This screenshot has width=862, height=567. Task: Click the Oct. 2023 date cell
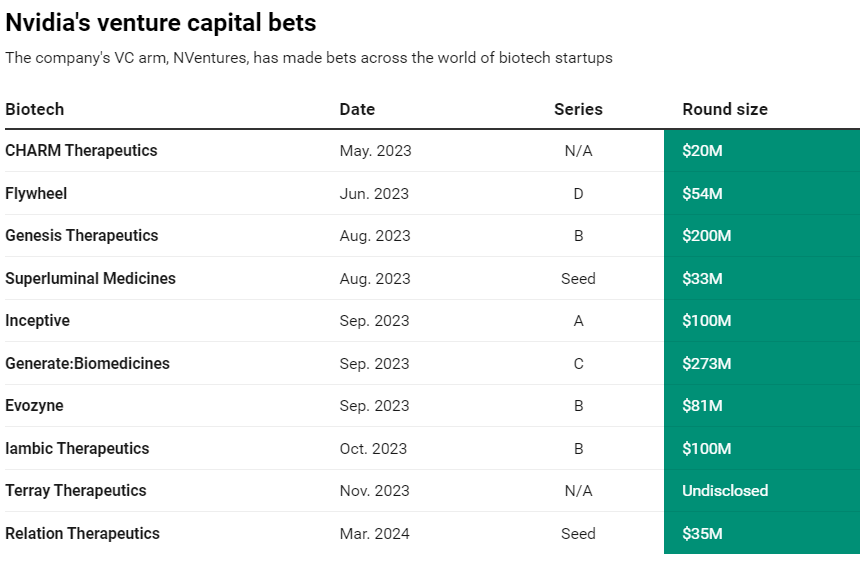pyautogui.click(x=373, y=448)
